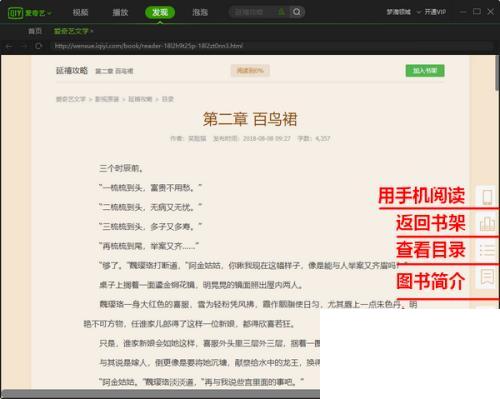The height and width of the screenshot is (399, 500).
Task: Click the horizontal scrollbar at the bottom
Action: [161, 394]
